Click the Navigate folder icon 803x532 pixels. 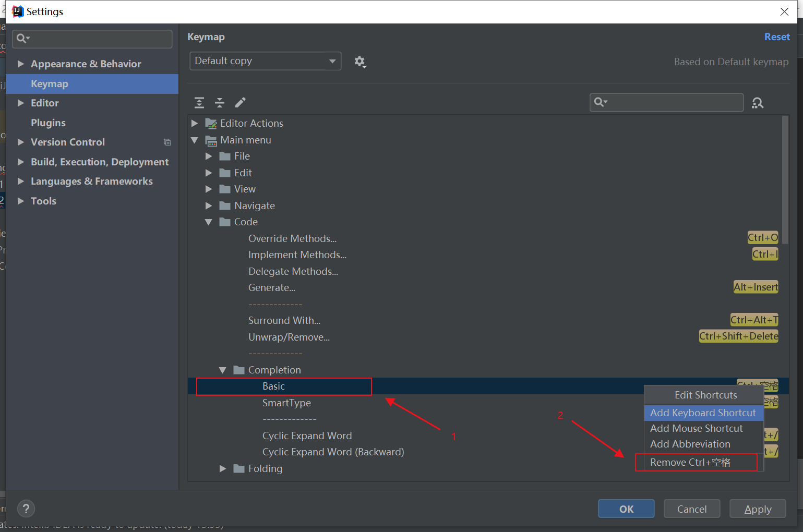(x=225, y=205)
